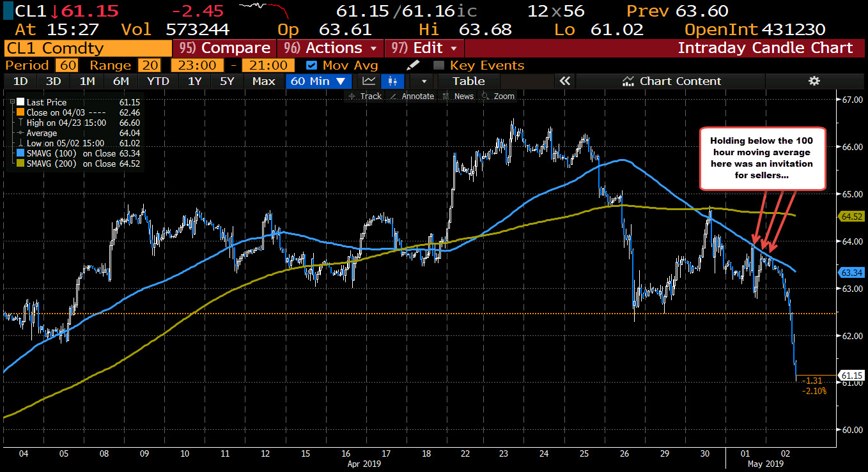Activate the Track crosshair tool

click(365, 96)
